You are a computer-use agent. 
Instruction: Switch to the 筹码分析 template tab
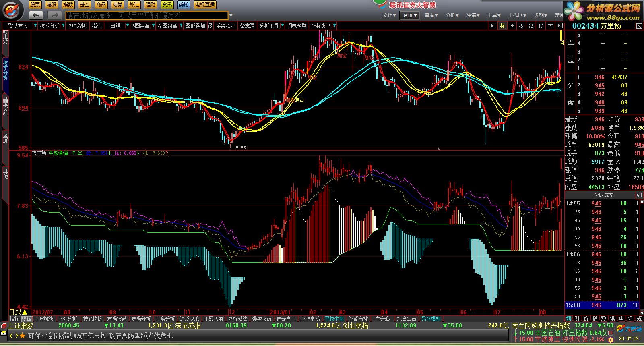141,319
